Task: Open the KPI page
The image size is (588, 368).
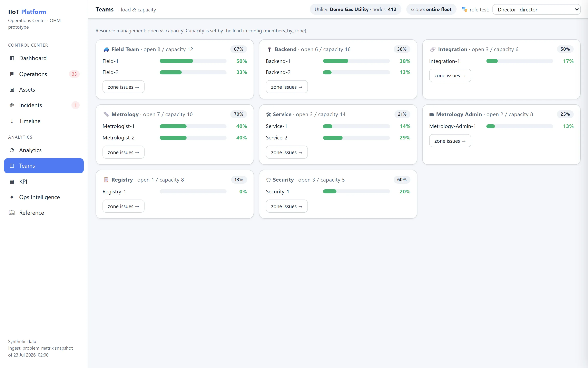Action: [x=44, y=182]
